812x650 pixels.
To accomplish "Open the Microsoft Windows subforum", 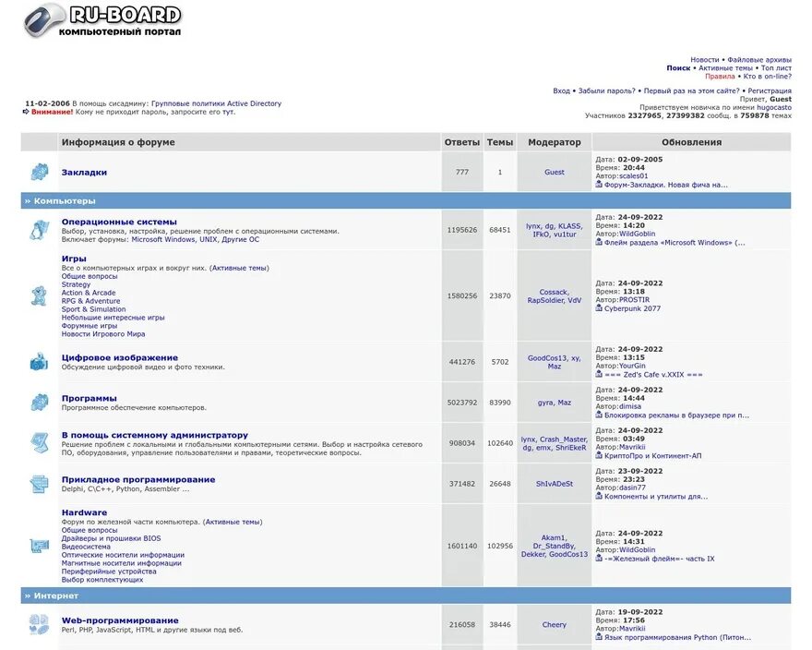I will tap(163, 239).
